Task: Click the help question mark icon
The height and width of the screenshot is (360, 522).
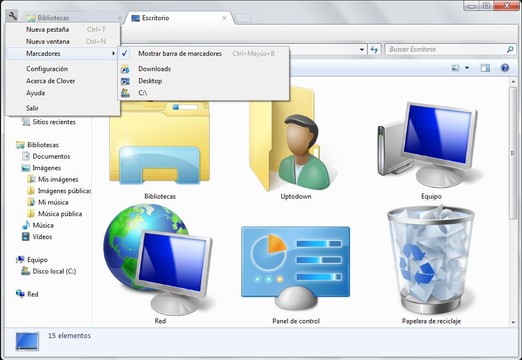Action: pos(505,68)
